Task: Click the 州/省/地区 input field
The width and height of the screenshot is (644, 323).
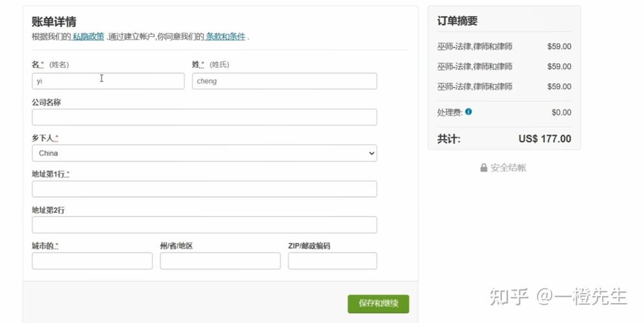Action: tap(220, 261)
